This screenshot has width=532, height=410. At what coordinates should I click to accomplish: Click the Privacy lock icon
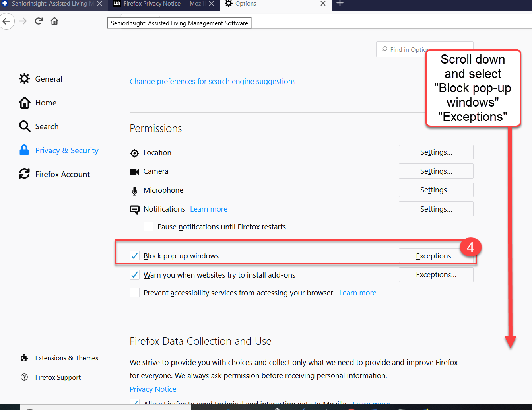point(24,150)
